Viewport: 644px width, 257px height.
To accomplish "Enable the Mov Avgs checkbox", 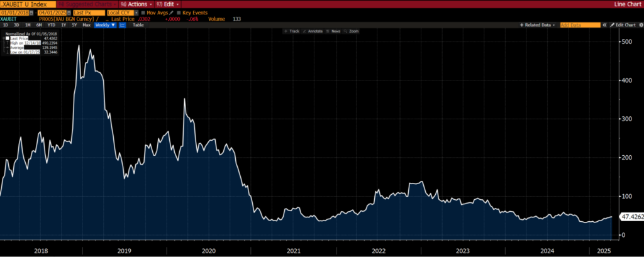I will (144, 12).
